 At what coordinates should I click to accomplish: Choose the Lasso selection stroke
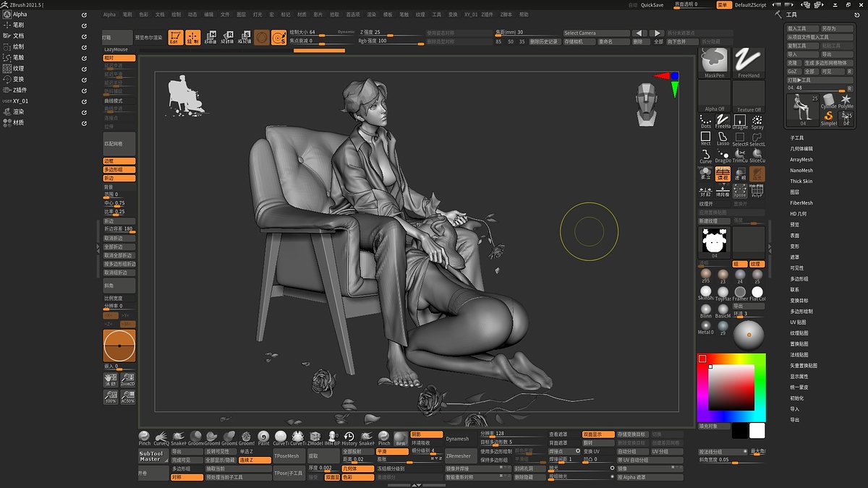[723, 138]
